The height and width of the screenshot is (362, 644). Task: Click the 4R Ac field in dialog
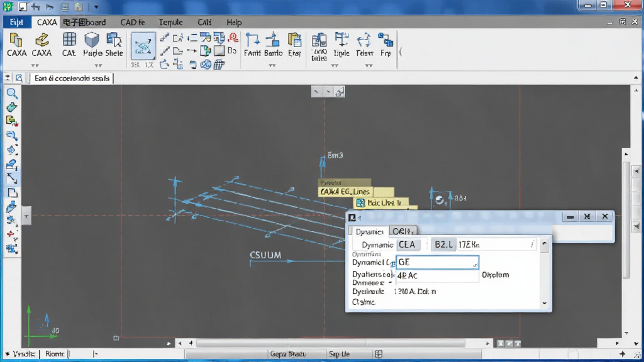437,275
